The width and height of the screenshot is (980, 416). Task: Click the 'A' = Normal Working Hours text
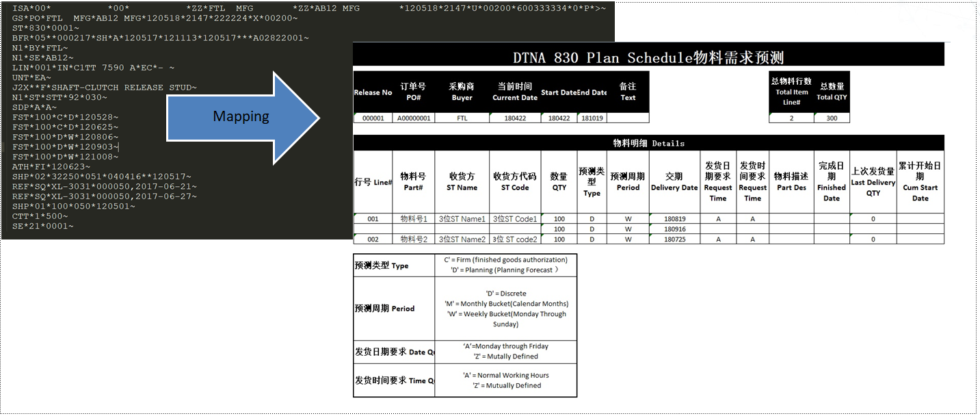[x=505, y=375]
